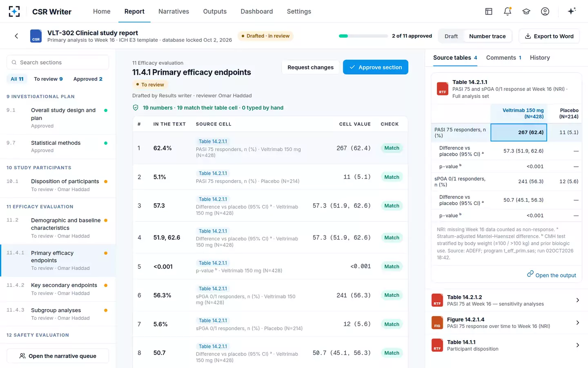
Task: Click the graduation cap help icon
Action: tap(526, 11)
